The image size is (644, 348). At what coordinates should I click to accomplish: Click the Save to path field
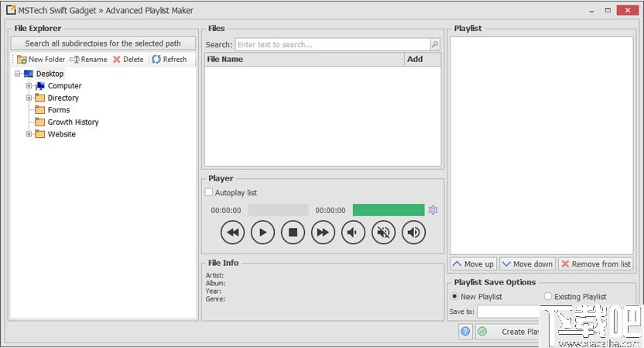[x=508, y=312]
